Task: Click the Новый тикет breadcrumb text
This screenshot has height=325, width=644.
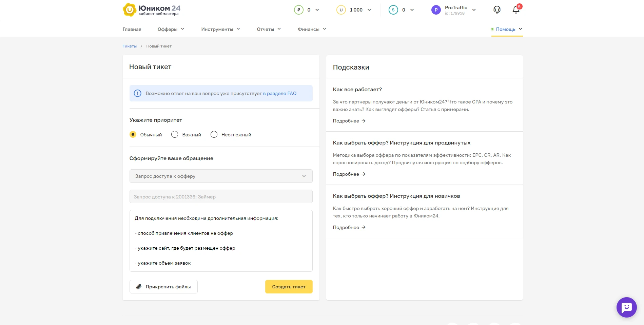Action: (x=159, y=46)
